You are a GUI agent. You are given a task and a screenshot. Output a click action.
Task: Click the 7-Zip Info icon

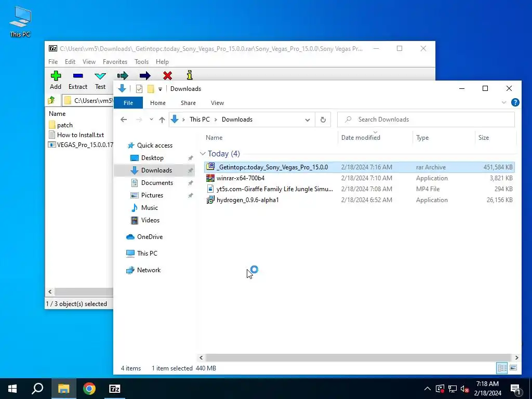tap(190, 75)
